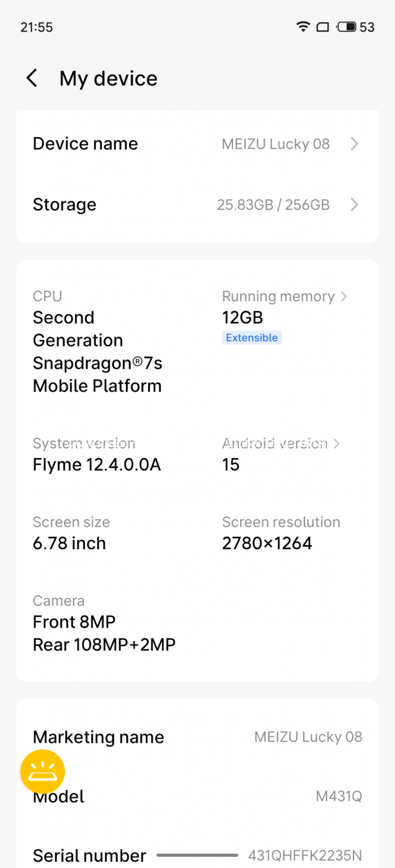Tap the screen cast status icon
395x868 pixels.
coord(322,27)
